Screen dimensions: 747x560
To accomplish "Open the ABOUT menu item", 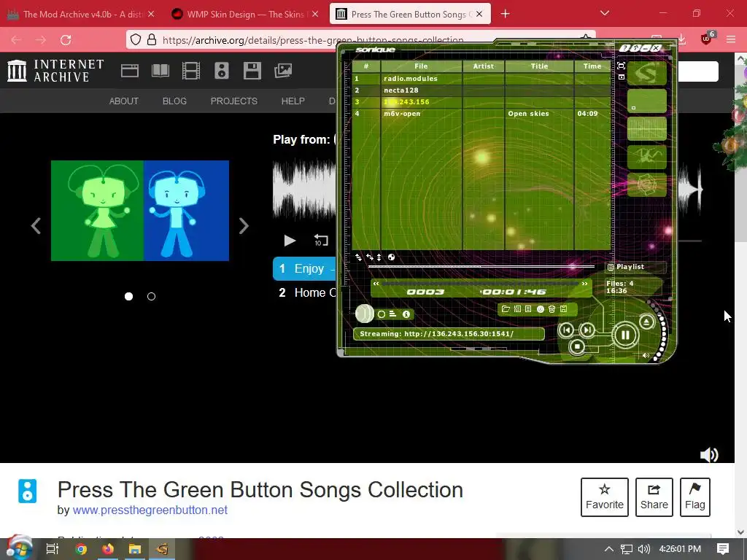I will tap(124, 101).
